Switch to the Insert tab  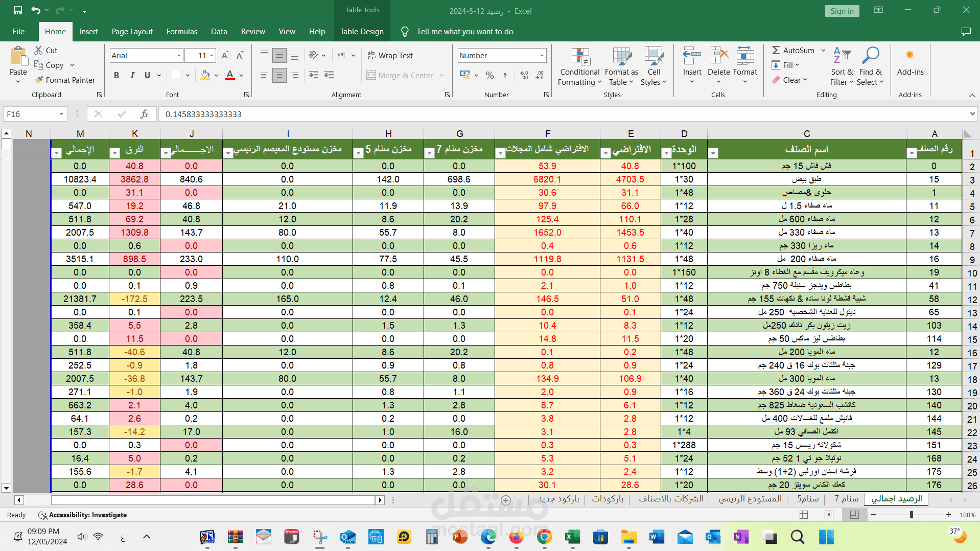coord(88,31)
